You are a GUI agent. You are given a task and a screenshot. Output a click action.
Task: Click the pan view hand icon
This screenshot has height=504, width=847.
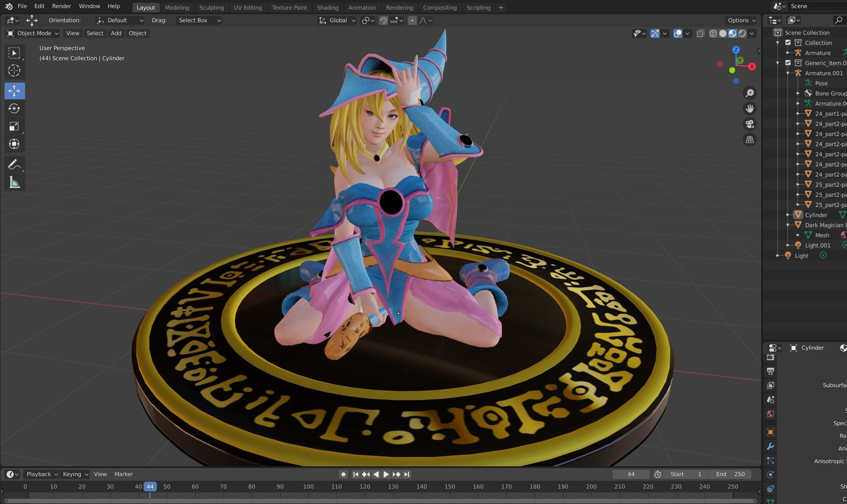(x=749, y=108)
